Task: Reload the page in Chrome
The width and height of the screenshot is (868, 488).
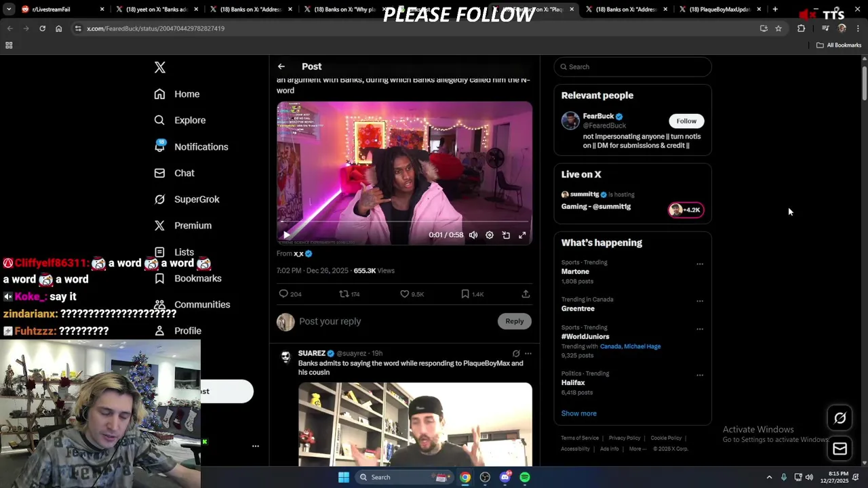Action: click(x=42, y=28)
